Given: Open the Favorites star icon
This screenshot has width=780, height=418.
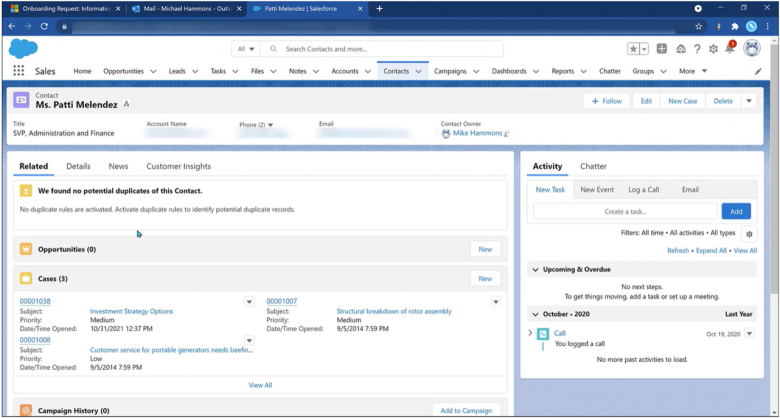Looking at the screenshot, I should coord(633,49).
